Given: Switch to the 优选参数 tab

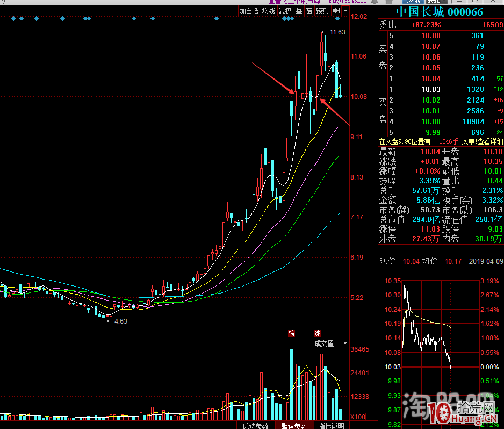Looking at the screenshot, I should (x=255, y=425).
